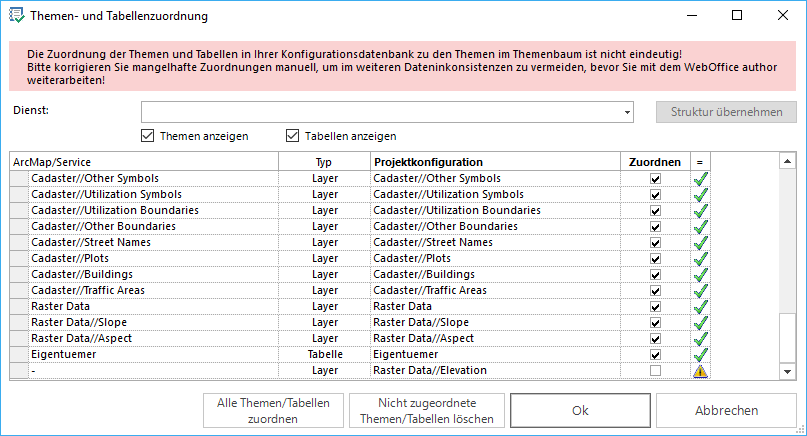
Task: Click green checkmark icon for Cadaster//Plots row
Action: click(x=700, y=258)
